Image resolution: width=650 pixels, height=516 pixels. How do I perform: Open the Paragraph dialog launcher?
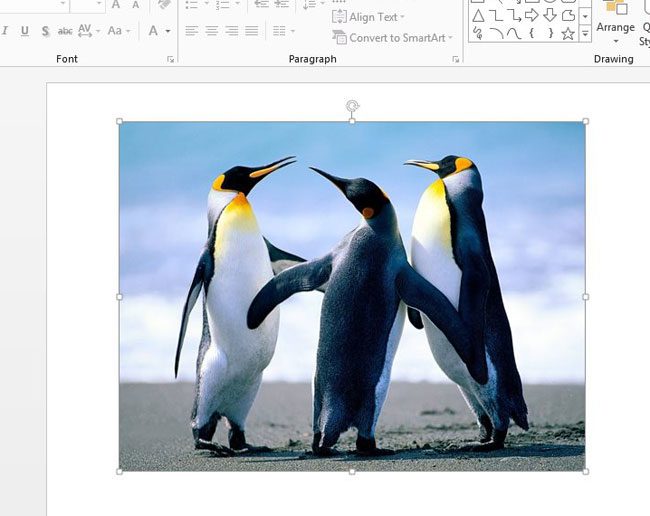point(456,59)
